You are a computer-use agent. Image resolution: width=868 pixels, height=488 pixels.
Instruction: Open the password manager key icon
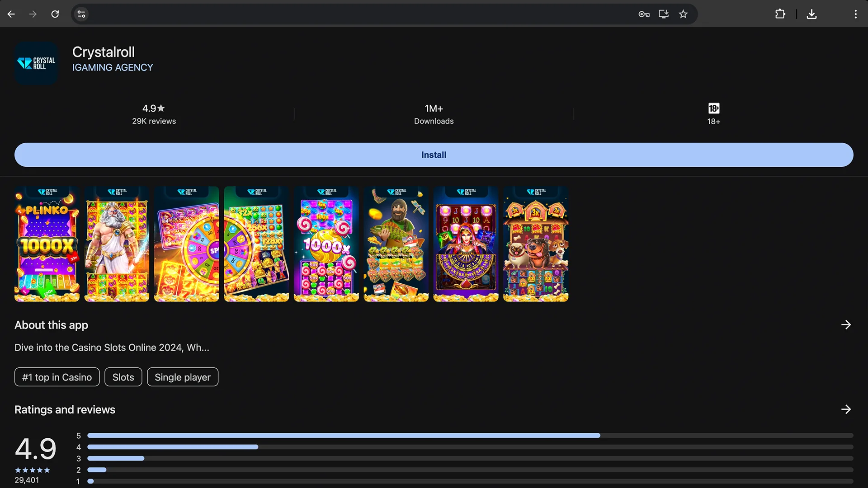pos(644,14)
